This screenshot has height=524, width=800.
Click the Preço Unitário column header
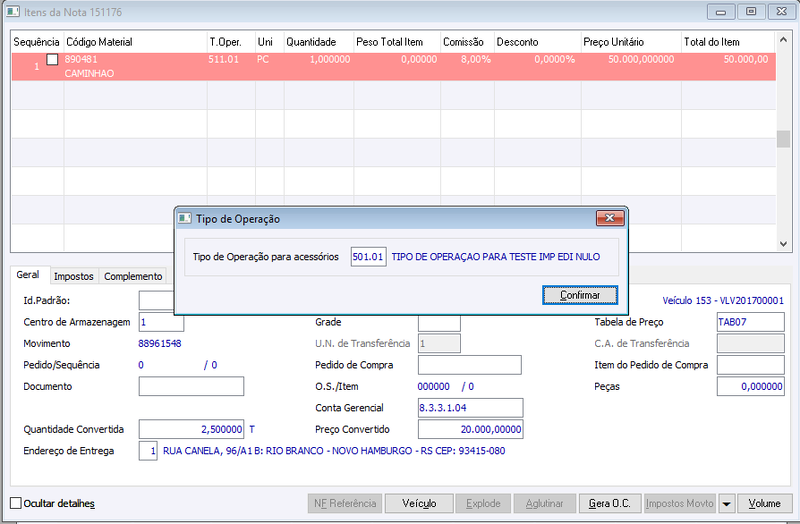[x=631, y=42]
